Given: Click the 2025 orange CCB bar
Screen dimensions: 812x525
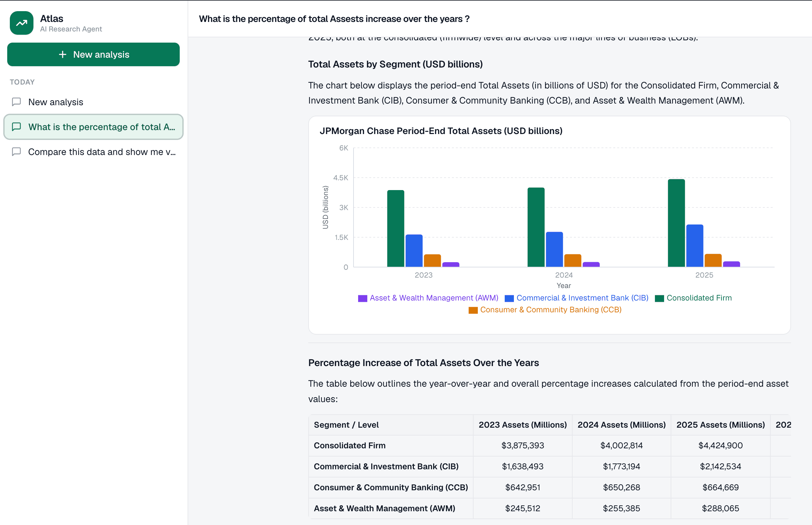Looking at the screenshot, I should [713, 261].
